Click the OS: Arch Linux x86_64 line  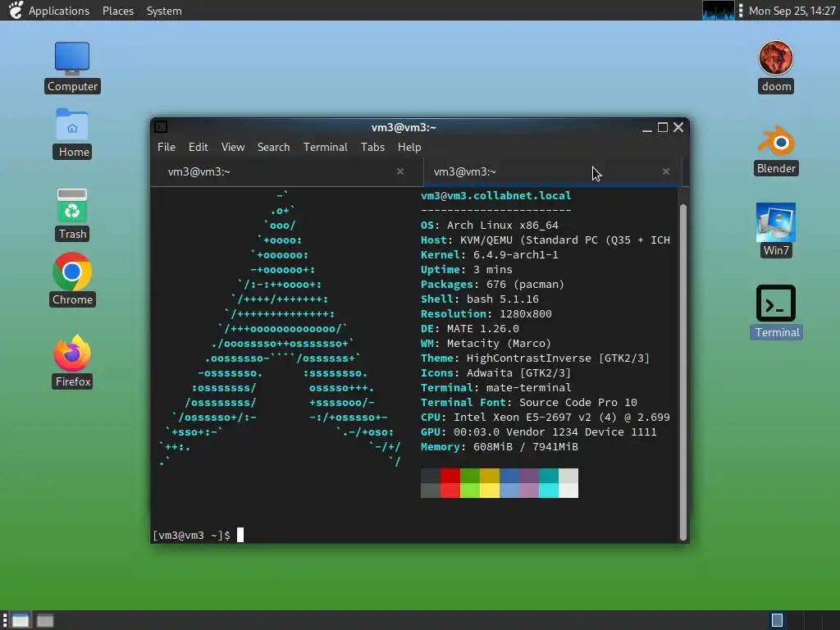489,225
